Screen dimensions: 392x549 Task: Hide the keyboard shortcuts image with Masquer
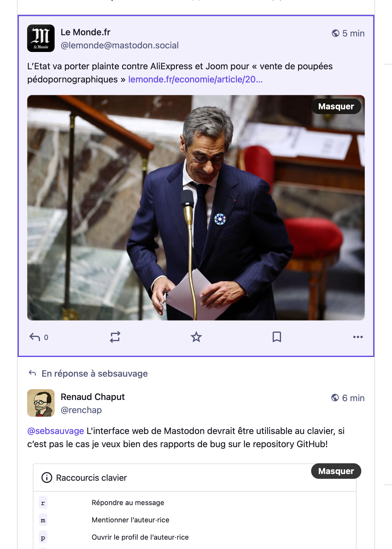(336, 471)
